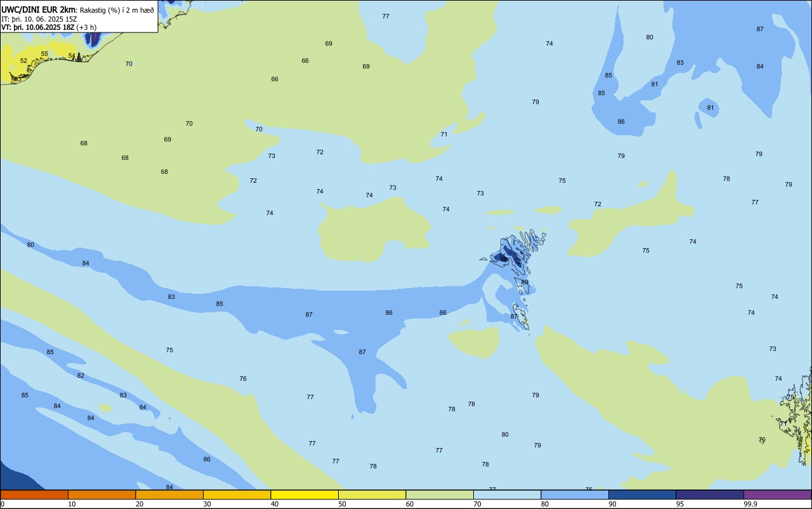Viewport: 812px width, 509px height.
Task: Click the 'Rakastig (%) í 2 m hæð' label
Action: pyautogui.click(x=117, y=10)
